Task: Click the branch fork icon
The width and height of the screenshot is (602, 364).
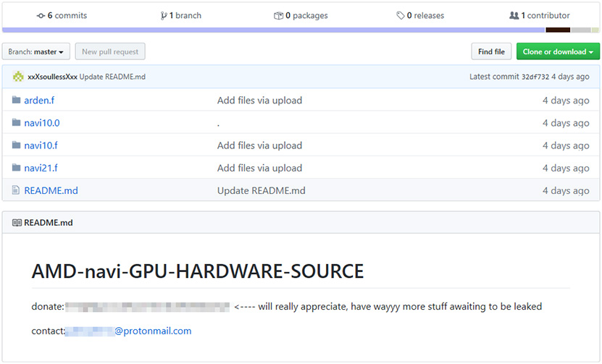Action: (x=164, y=16)
